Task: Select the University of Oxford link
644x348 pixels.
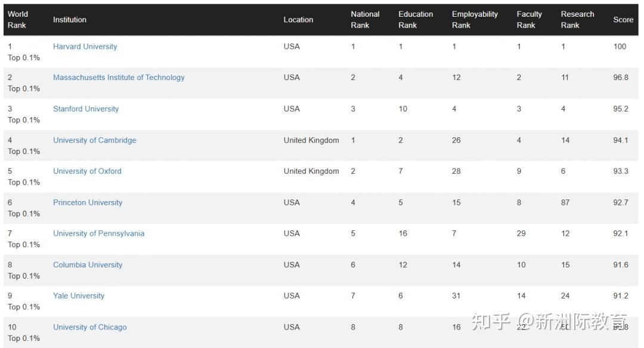Action: pos(87,171)
